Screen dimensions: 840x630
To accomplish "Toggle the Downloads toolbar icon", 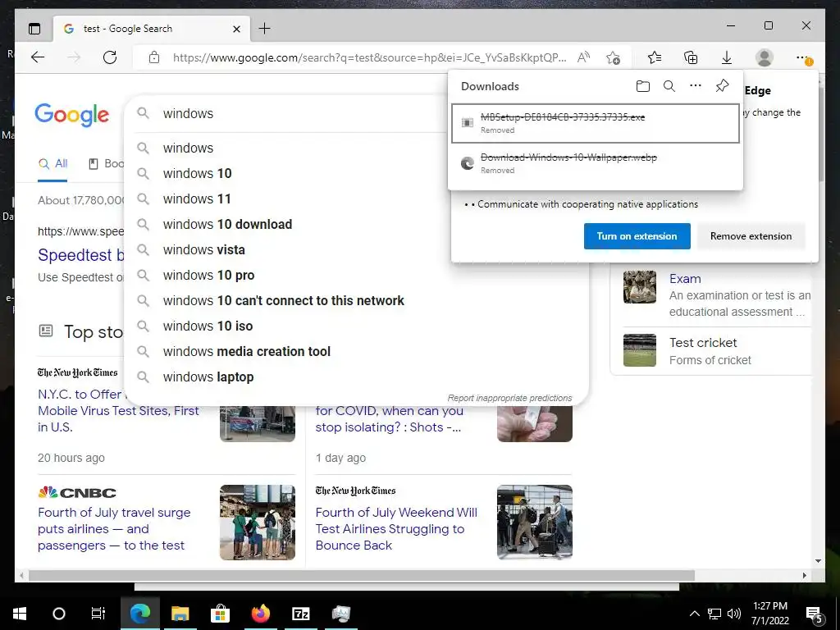I will [x=727, y=57].
